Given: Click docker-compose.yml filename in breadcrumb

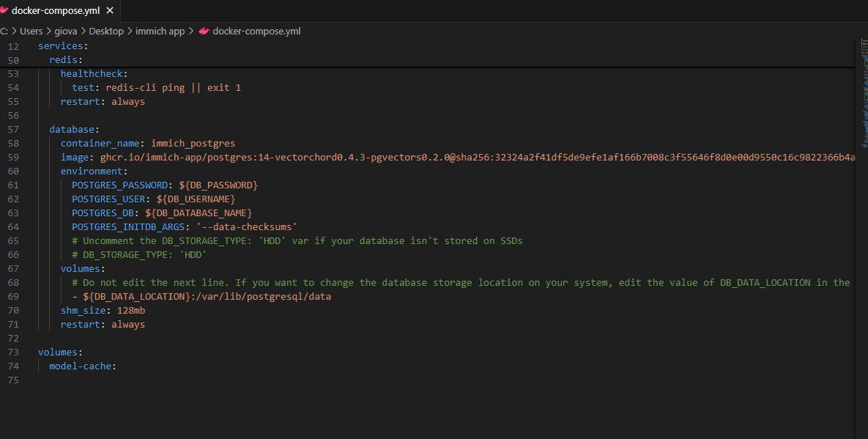Looking at the screenshot, I should [x=256, y=31].
